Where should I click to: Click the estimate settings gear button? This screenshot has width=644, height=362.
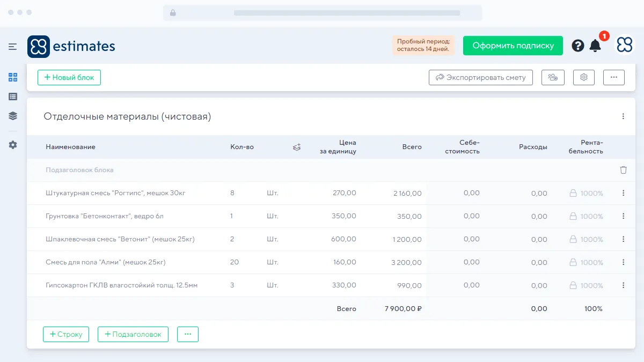pos(584,77)
